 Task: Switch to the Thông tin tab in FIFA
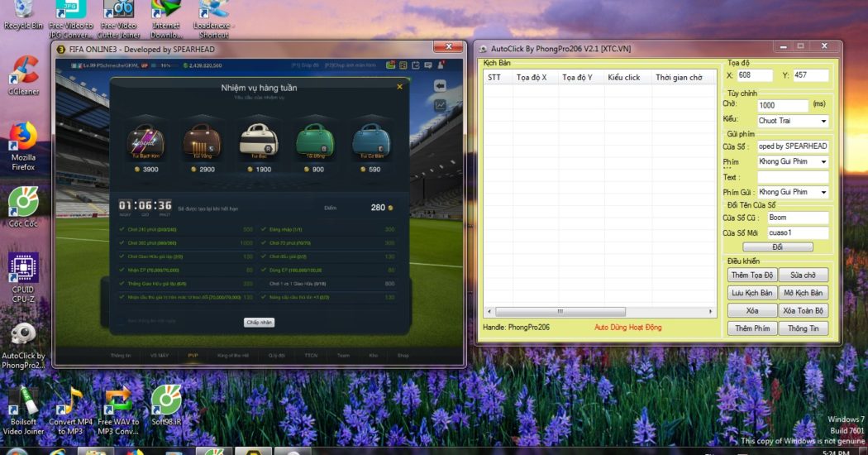click(121, 355)
